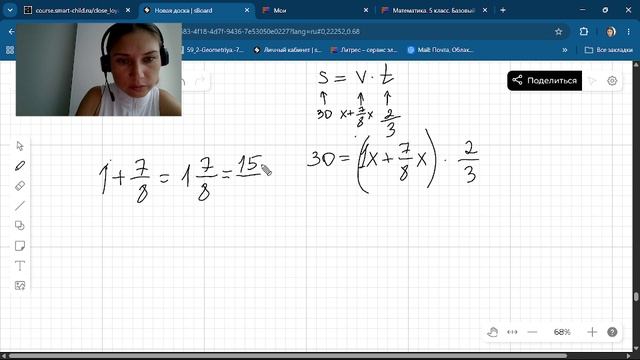Screen dimensions: 640x360
Task: Click the Поделиться share button
Action: click(x=544, y=80)
